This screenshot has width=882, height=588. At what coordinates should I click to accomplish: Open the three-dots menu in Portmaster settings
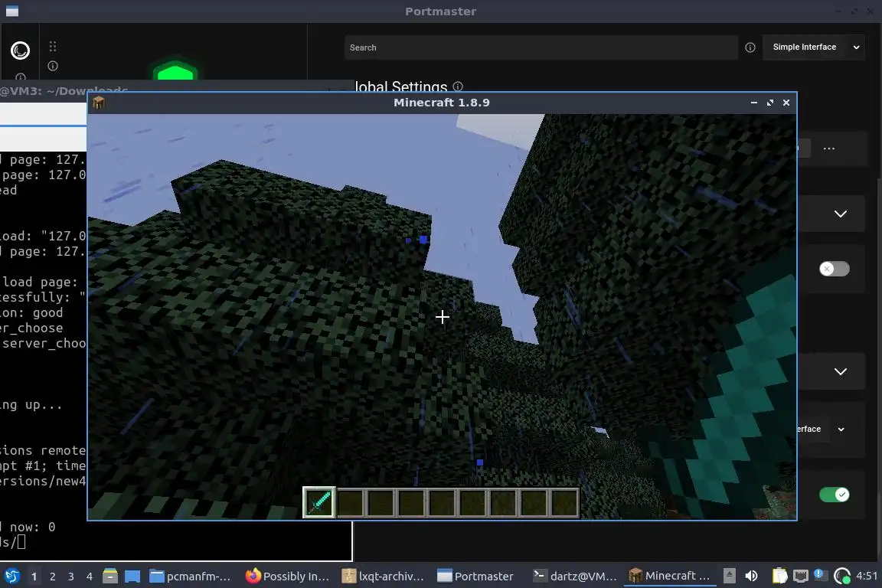coord(829,149)
